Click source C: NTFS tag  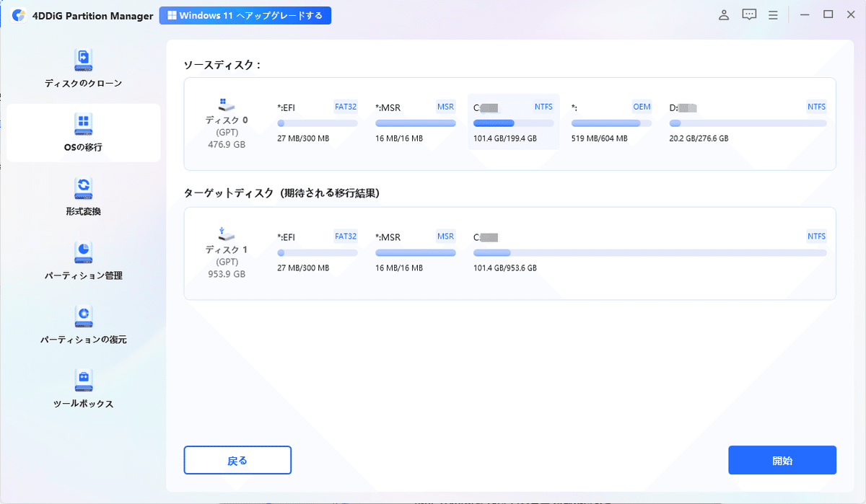(x=543, y=107)
